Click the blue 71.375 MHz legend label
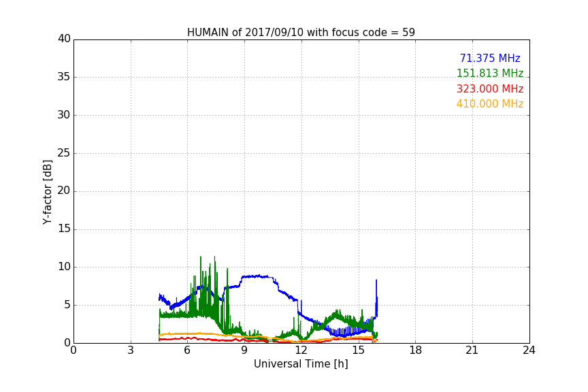This screenshot has width=588, height=392. 490,58
